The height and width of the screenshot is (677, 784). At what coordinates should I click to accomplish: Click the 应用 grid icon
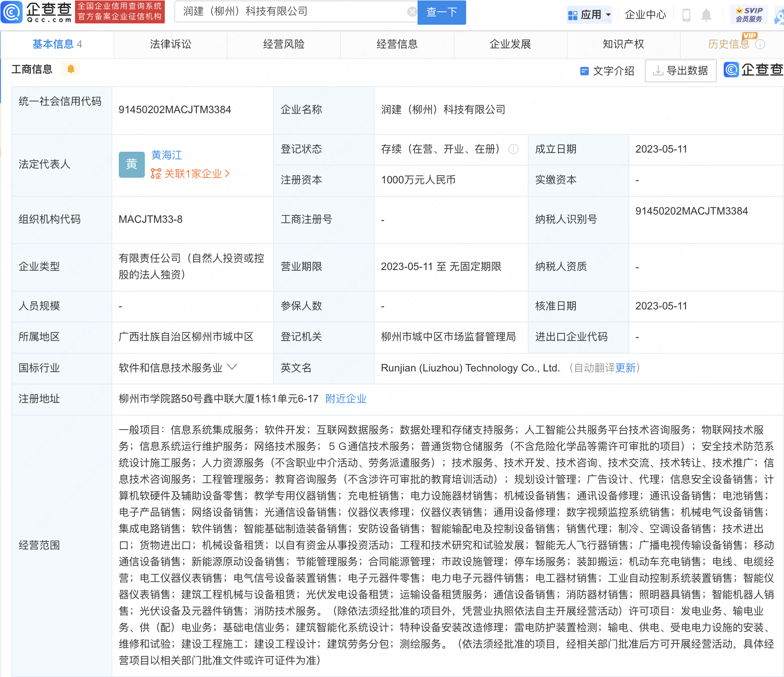click(x=572, y=15)
